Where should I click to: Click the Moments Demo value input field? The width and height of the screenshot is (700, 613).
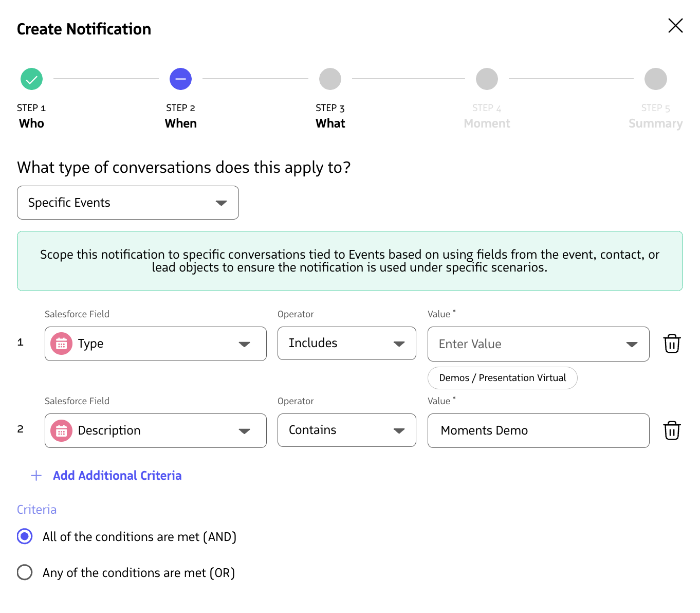[x=538, y=430]
